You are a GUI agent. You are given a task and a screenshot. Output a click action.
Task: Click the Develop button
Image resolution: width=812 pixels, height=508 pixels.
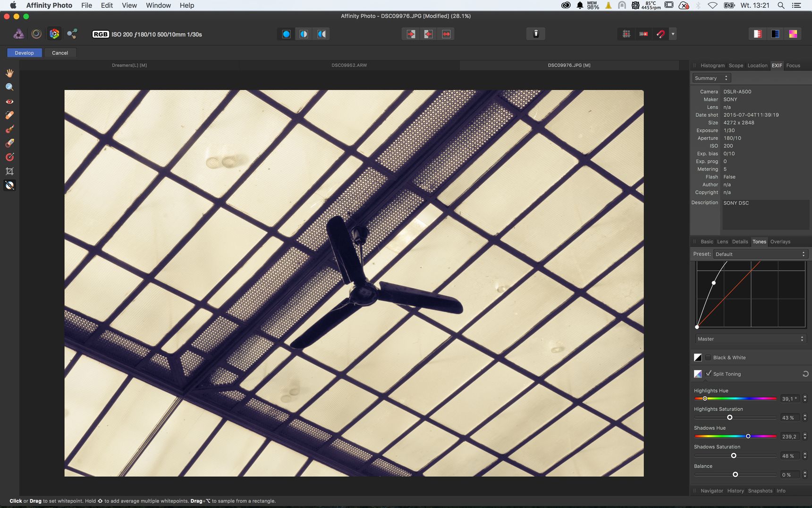pyautogui.click(x=24, y=53)
